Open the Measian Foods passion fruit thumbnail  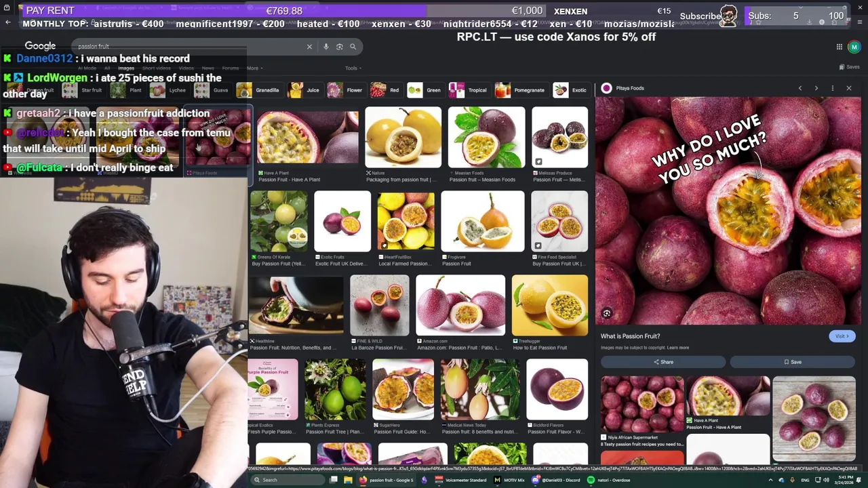point(486,138)
